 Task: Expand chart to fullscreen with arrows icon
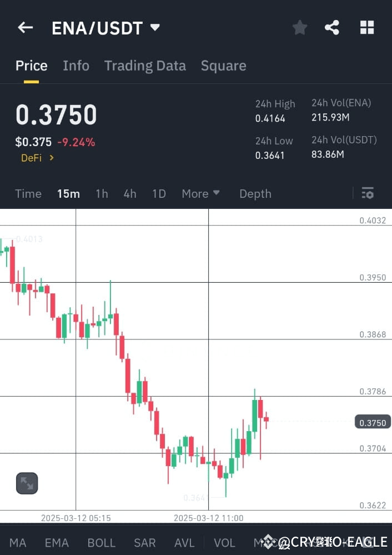(x=26, y=483)
